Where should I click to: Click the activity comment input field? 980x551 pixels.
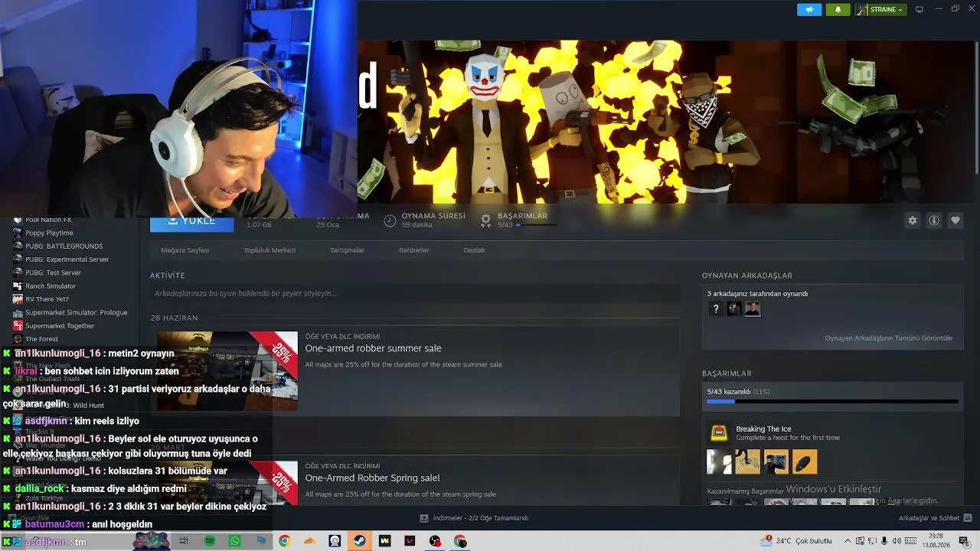(x=415, y=293)
